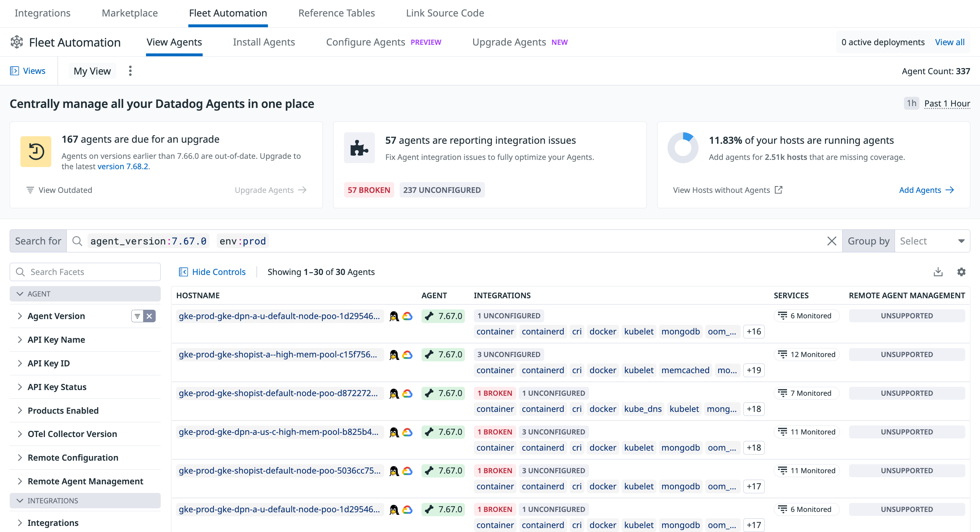Click Linux penguin icon in shopist-a--high-mem-pool row
This screenshot has width=980, height=532.
coord(394,355)
